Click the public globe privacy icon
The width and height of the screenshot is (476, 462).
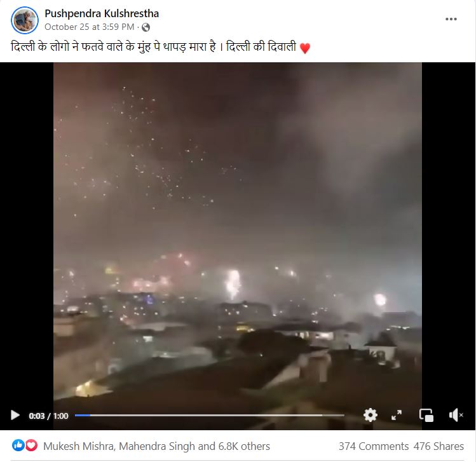point(146,27)
